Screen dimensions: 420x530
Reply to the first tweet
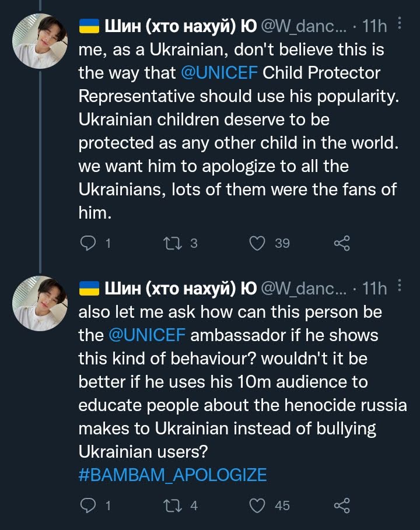click(87, 243)
